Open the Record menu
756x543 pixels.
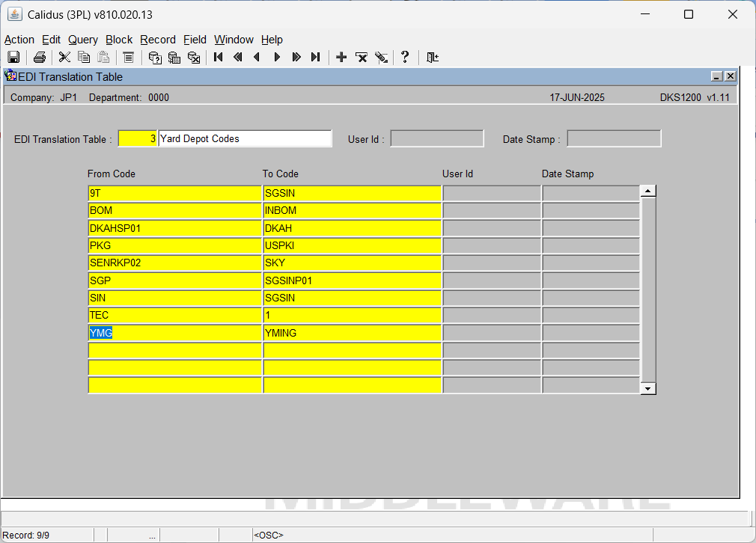pyautogui.click(x=158, y=40)
